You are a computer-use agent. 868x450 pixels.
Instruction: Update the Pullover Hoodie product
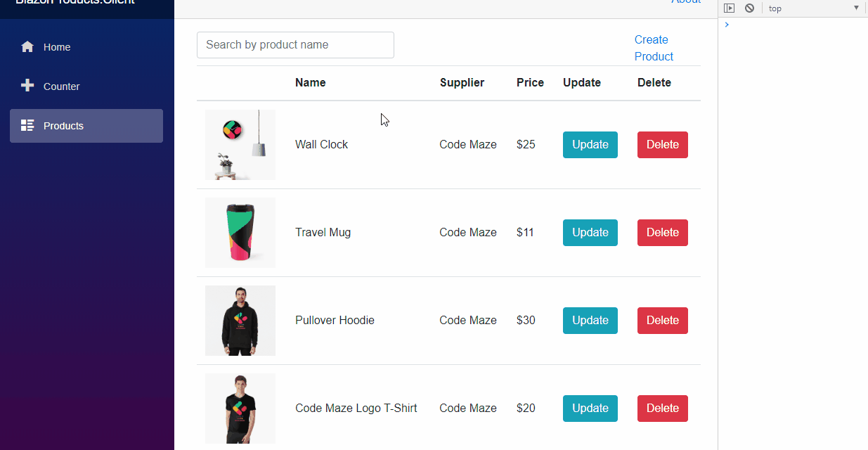(x=590, y=321)
